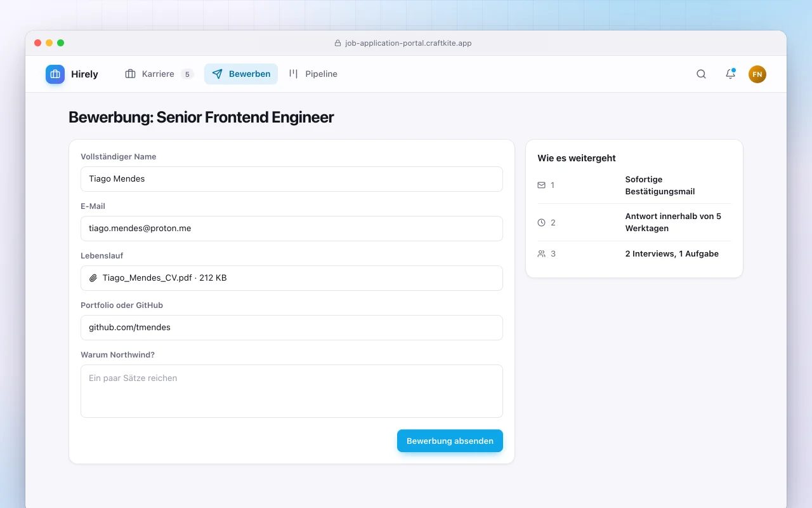Click '2 Interviews, 1 Aufgabe' text

(672, 254)
